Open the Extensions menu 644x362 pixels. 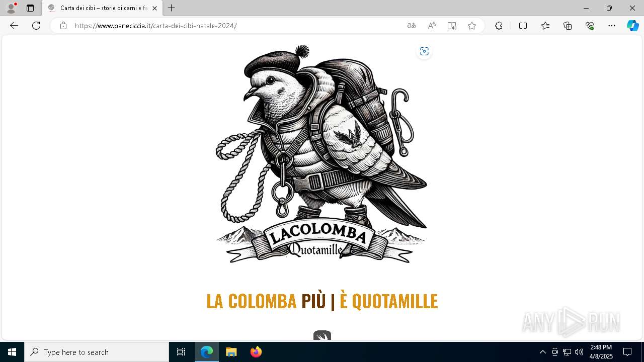click(499, 26)
